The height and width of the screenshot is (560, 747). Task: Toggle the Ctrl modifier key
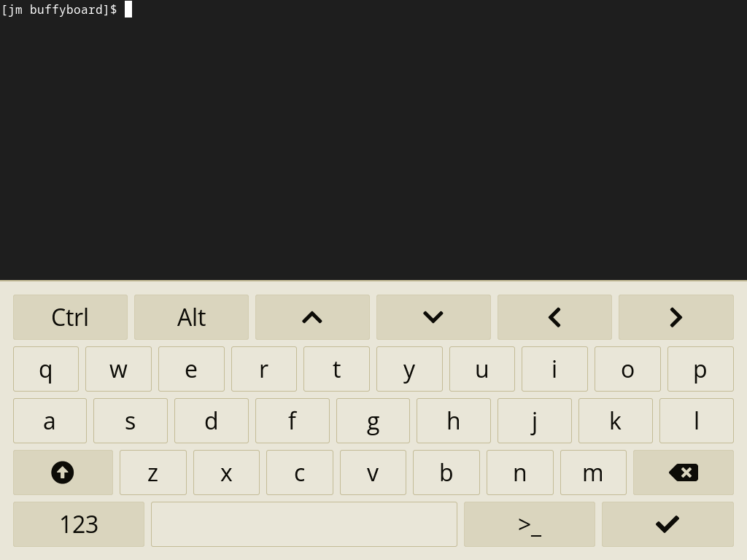tap(70, 317)
